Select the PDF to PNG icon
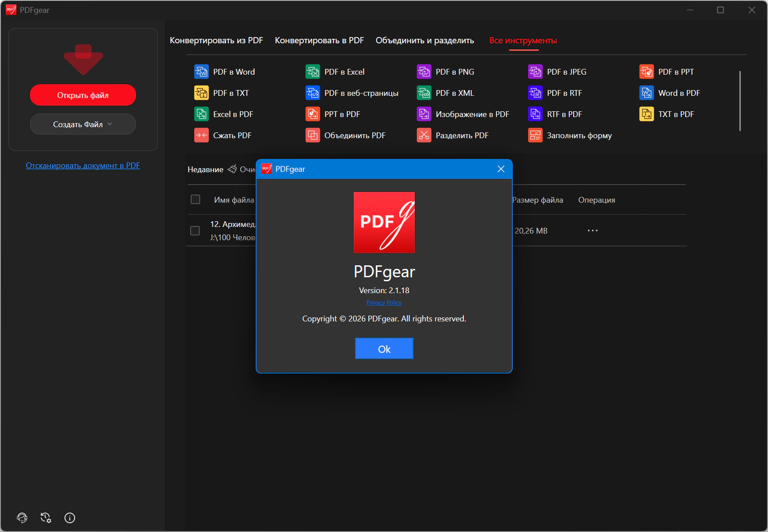768x532 pixels. coord(424,72)
